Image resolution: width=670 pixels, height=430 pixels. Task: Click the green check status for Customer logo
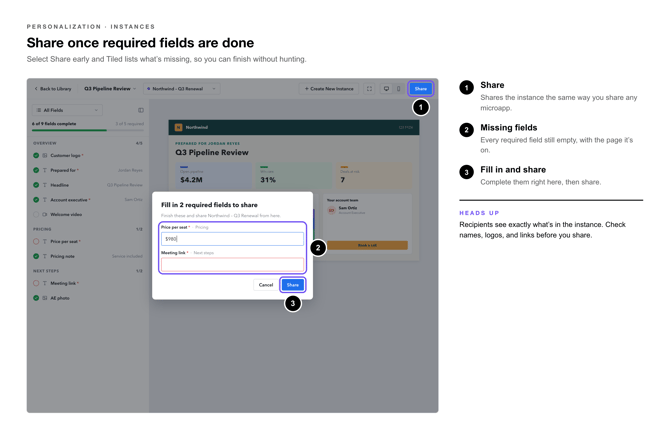click(x=36, y=156)
